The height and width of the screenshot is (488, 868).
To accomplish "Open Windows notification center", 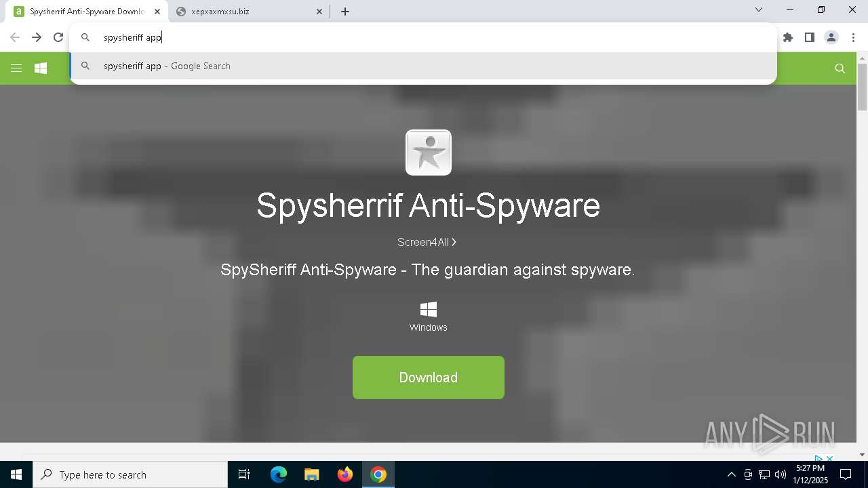I will 846,474.
